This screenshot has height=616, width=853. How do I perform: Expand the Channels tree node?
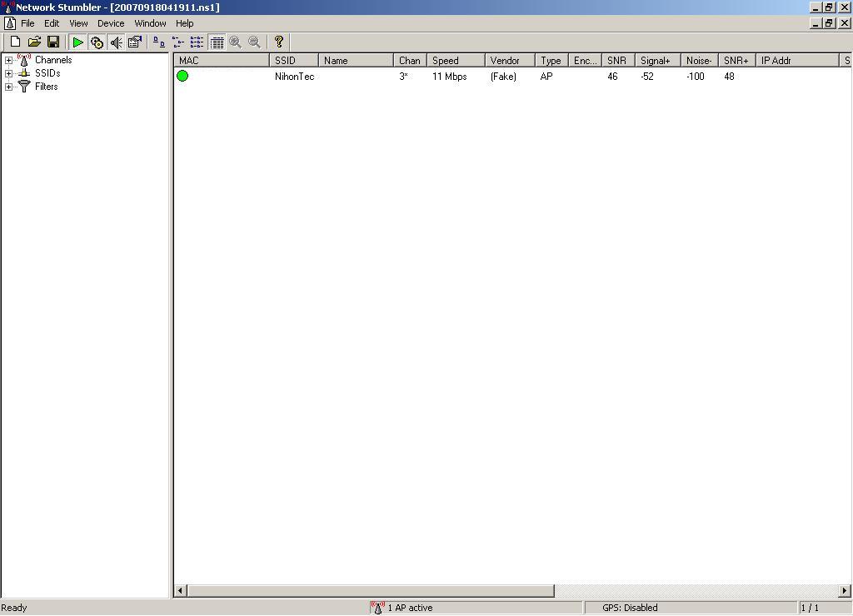coord(8,60)
